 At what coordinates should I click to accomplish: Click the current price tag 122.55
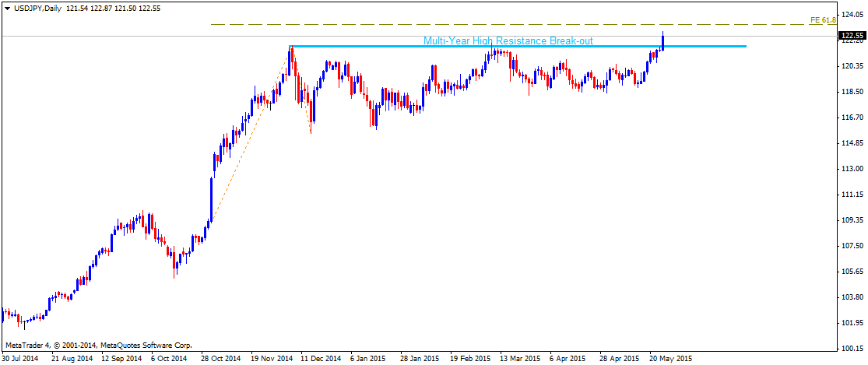tap(852, 36)
